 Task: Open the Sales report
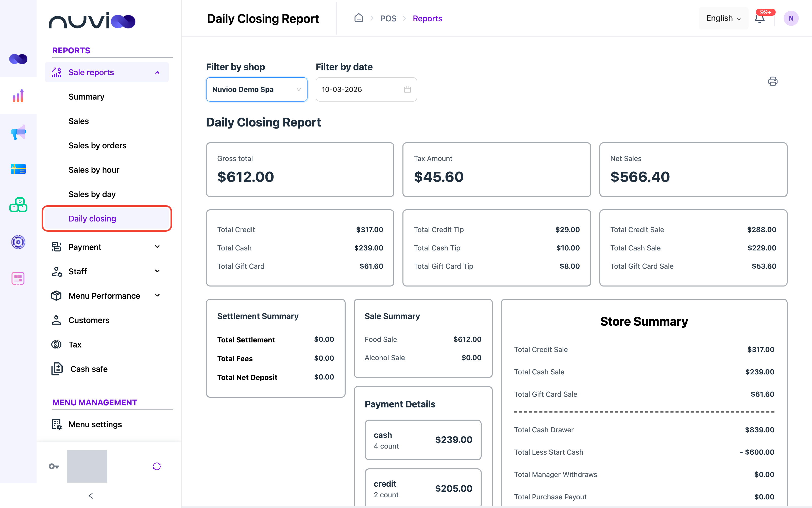[x=78, y=121]
